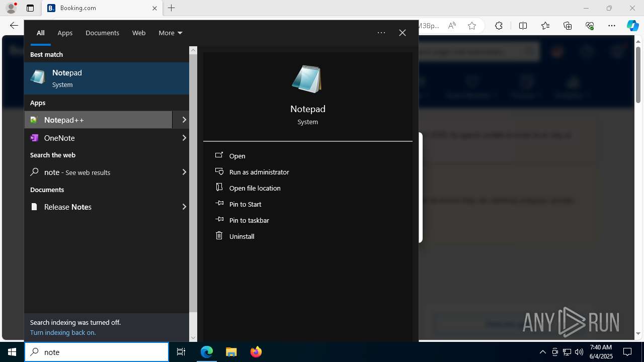This screenshot has width=644, height=362.
Task: Click the search box containing 'note'
Action: (x=97, y=352)
